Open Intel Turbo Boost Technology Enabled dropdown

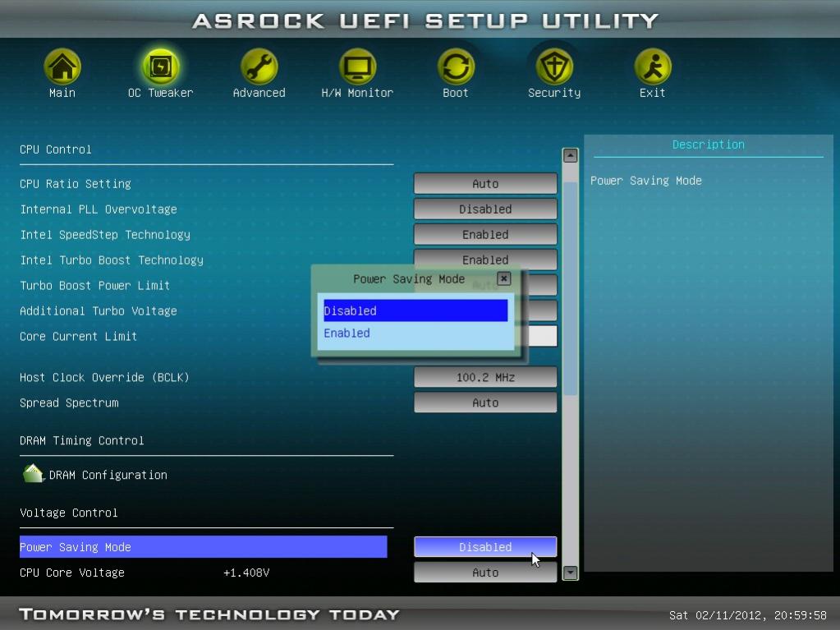[485, 258]
